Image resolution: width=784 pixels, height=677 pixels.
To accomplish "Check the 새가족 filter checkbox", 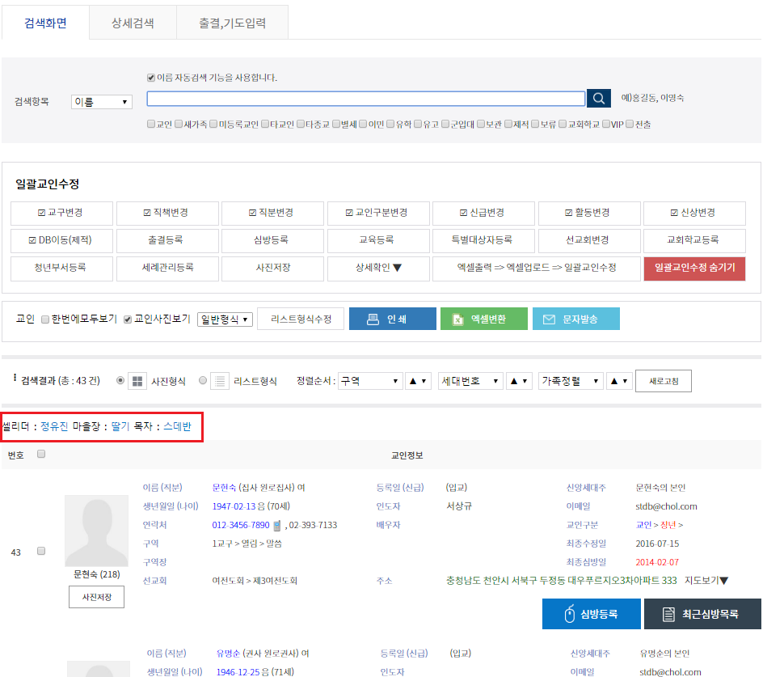I will 179,124.
